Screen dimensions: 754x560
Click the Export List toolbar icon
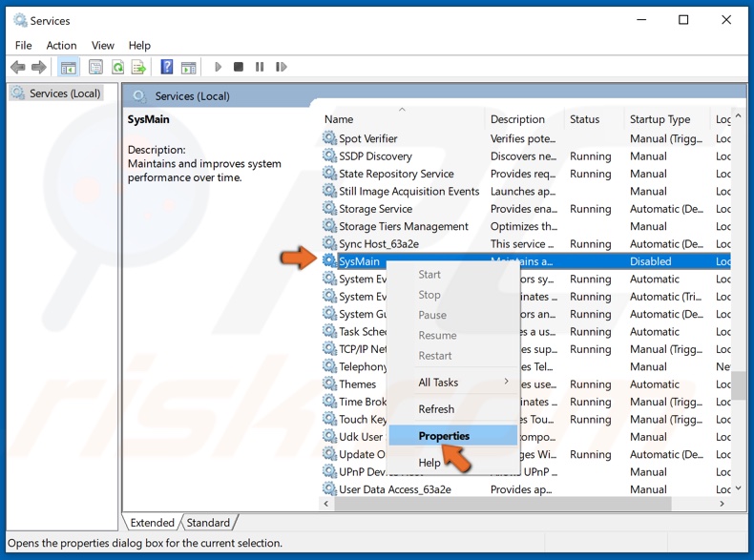click(x=139, y=67)
